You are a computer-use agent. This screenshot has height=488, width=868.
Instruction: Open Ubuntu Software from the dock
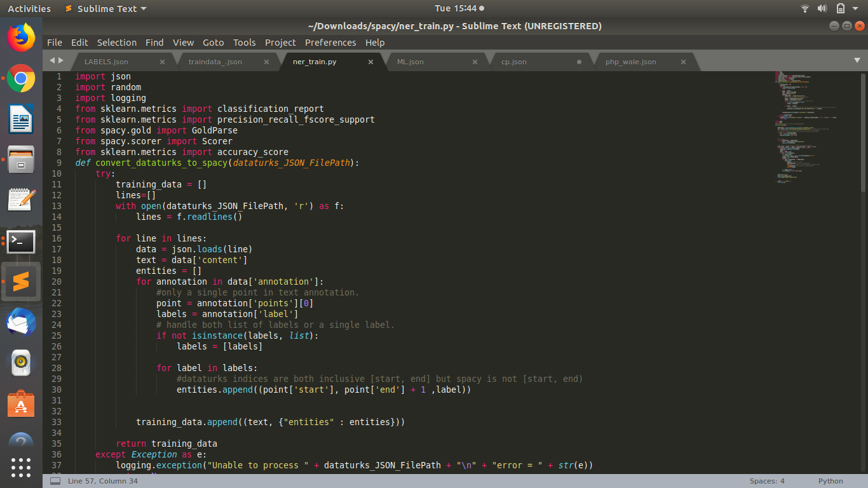pos(21,403)
